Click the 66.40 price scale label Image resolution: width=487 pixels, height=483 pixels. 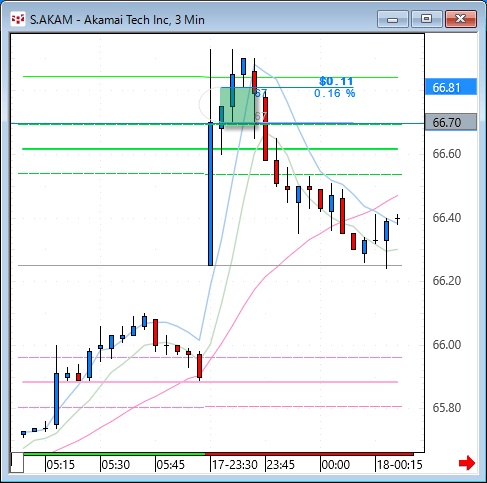[x=447, y=218]
